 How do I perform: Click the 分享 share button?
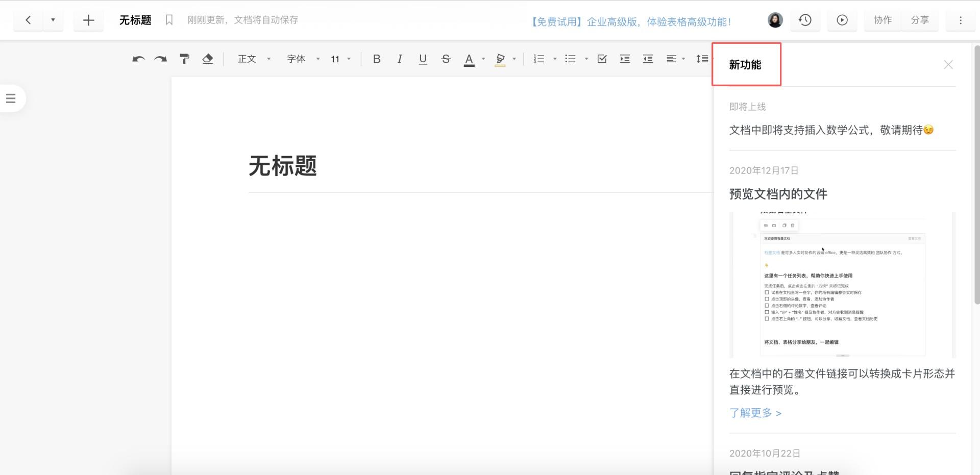pos(920,20)
